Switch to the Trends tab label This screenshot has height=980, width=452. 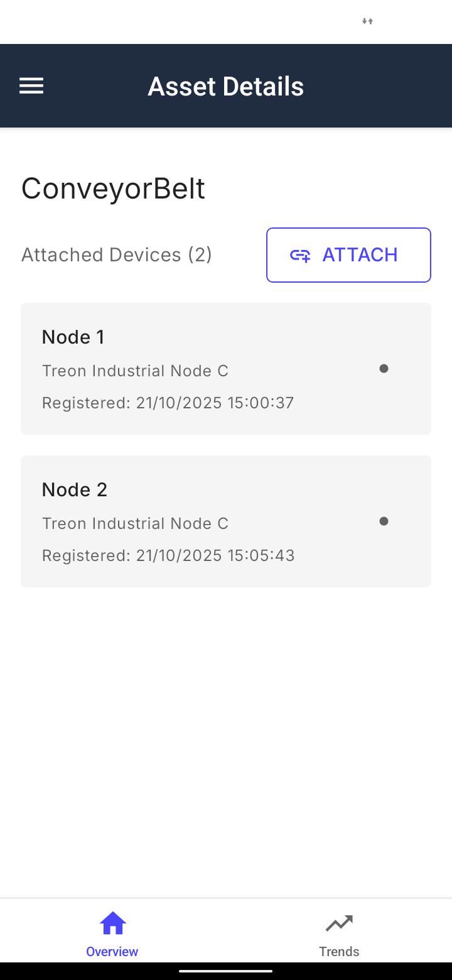339,951
